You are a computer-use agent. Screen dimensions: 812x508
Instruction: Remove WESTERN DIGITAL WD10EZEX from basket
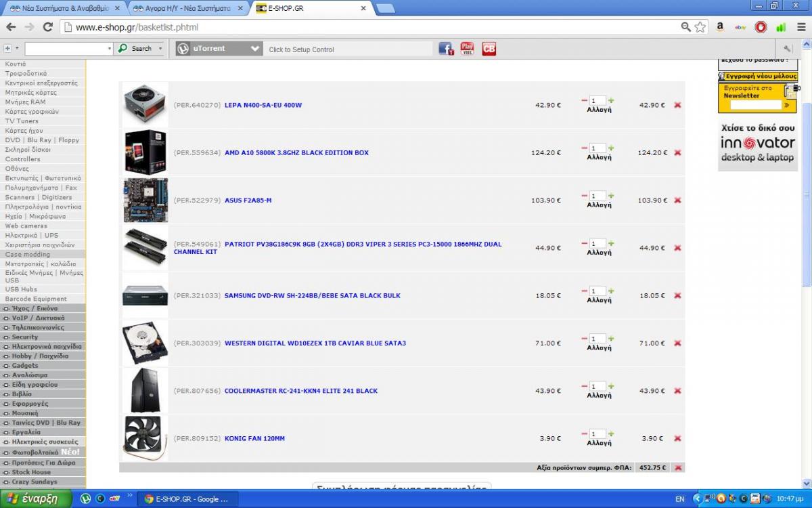(x=677, y=343)
